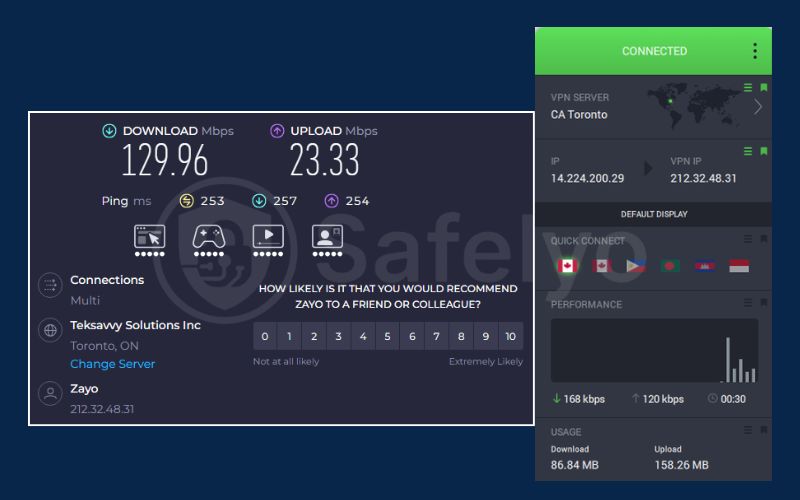
Task: Rate recommendation 1
Action: [289, 336]
